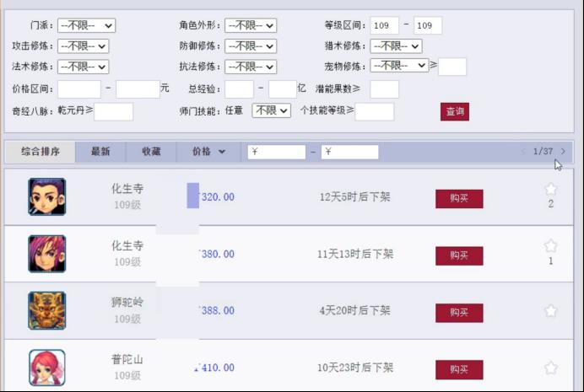Image resolution: width=584 pixels, height=392 pixels.
Task: Click the price 388.00
Action: pos(218,311)
